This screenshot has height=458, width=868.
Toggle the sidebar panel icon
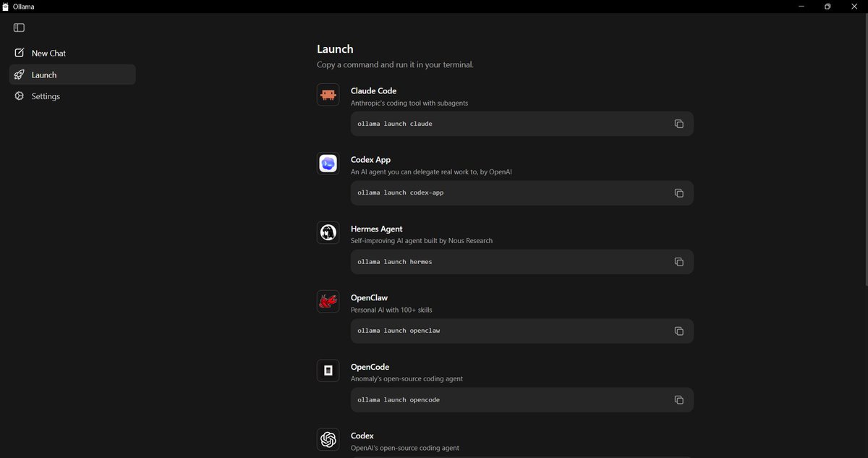(20, 27)
